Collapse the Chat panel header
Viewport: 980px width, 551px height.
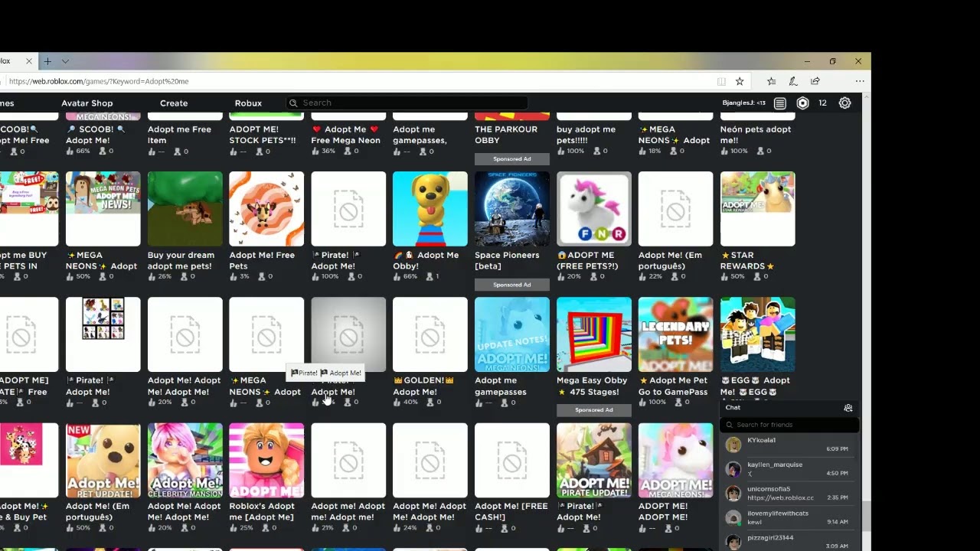(x=789, y=408)
